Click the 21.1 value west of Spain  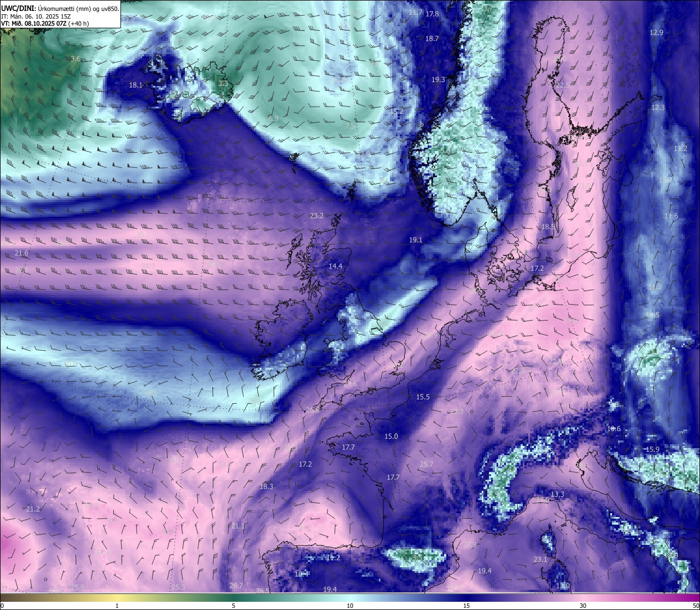238,526
